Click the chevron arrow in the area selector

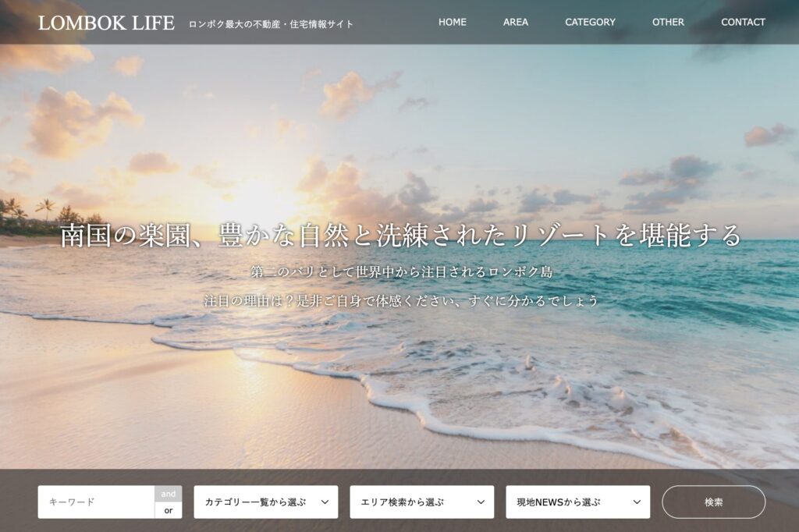[x=481, y=502]
